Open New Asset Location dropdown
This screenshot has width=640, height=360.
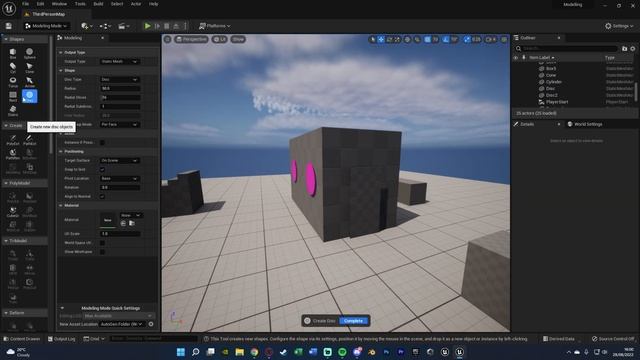click(x=122, y=324)
